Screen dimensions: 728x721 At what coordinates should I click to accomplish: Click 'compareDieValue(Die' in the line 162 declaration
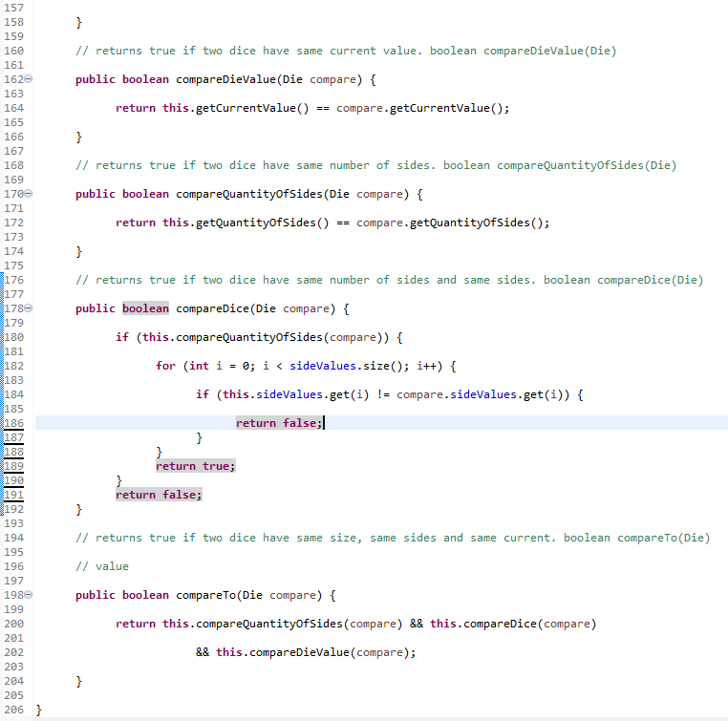[239, 79]
